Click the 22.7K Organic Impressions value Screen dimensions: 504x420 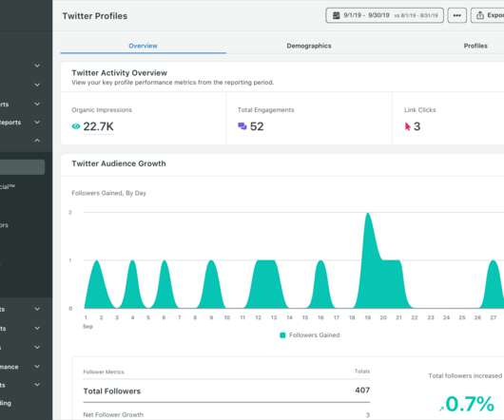pos(98,126)
